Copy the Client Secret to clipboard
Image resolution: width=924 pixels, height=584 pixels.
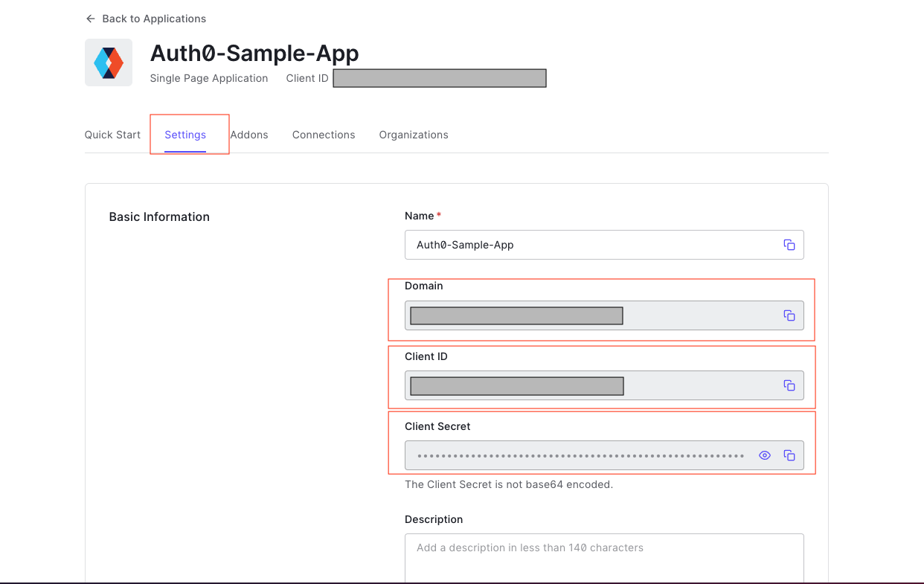789,455
